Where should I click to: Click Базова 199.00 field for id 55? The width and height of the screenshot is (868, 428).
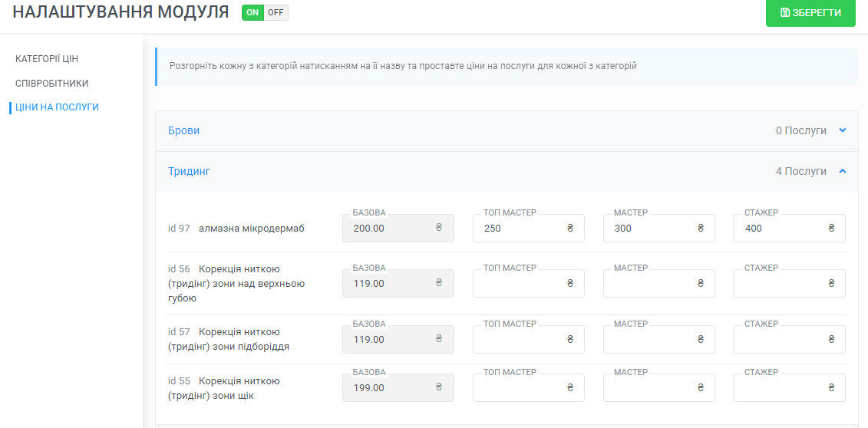[398, 387]
